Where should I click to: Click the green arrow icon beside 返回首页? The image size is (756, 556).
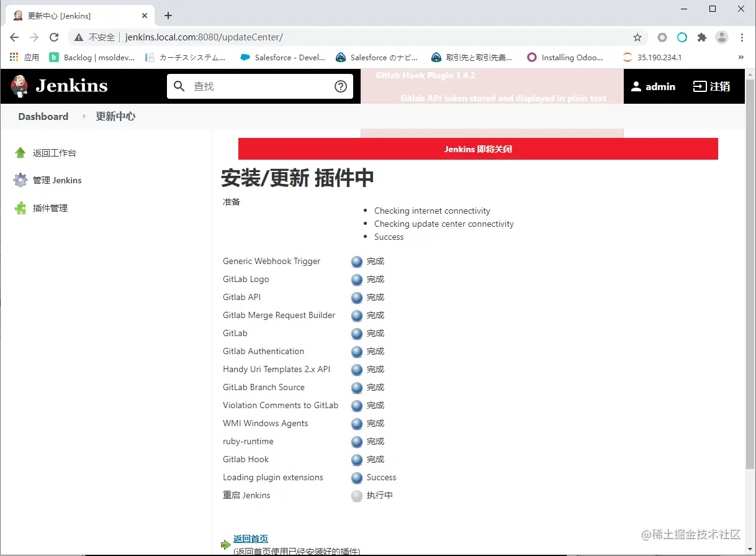coord(226,545)
